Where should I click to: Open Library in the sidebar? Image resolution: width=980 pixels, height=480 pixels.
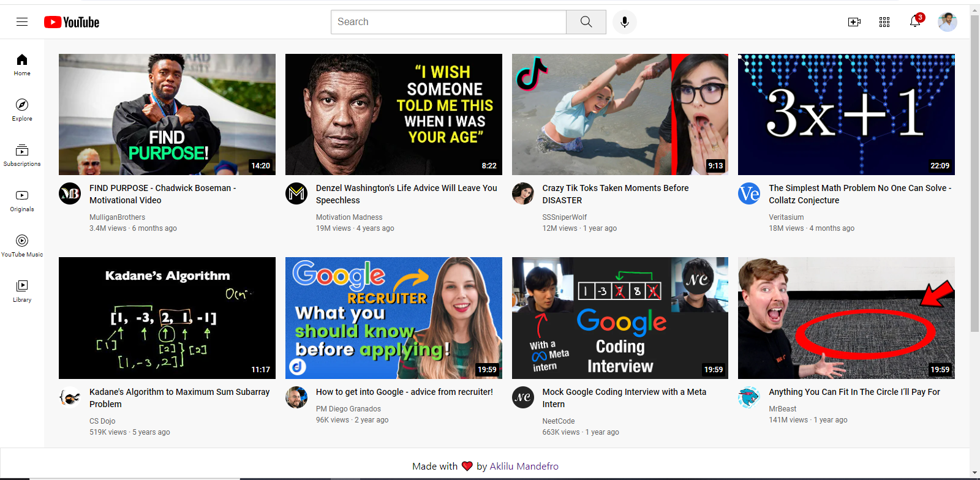coord(22,291)
